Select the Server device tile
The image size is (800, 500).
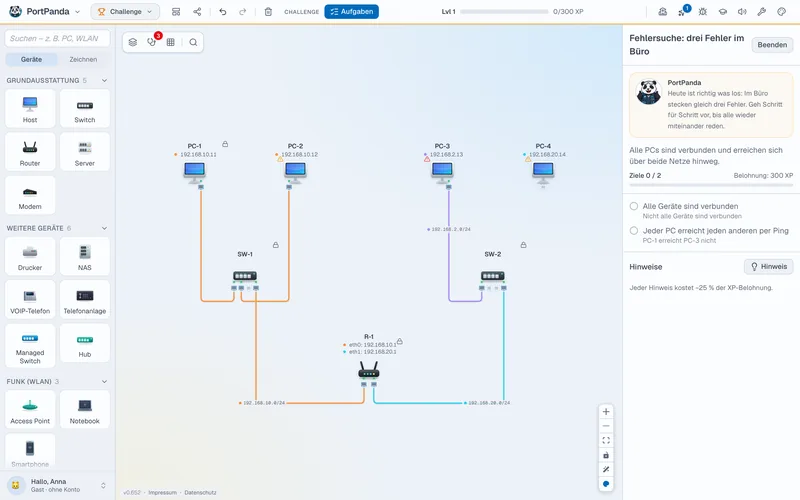[85, 152]
